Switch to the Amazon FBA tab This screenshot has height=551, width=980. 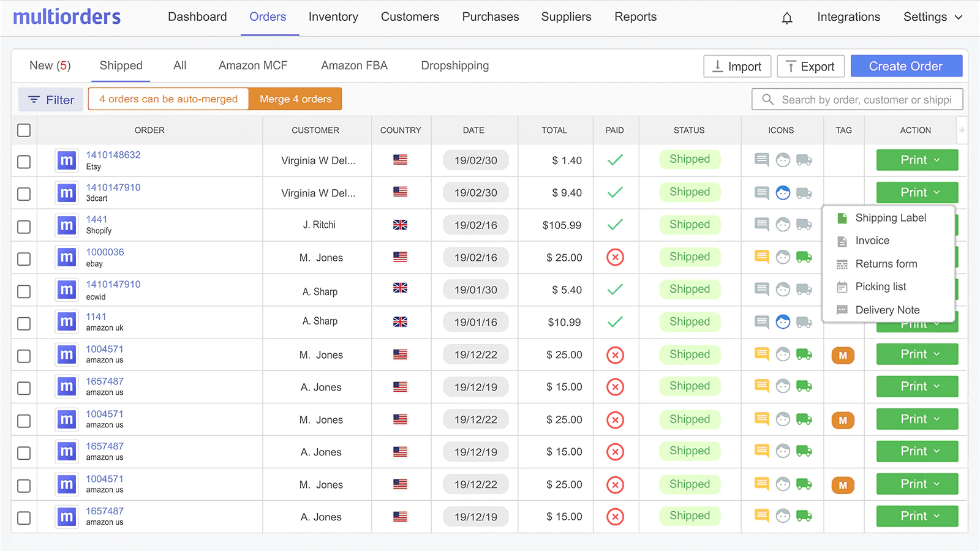(x=354, y=66)
